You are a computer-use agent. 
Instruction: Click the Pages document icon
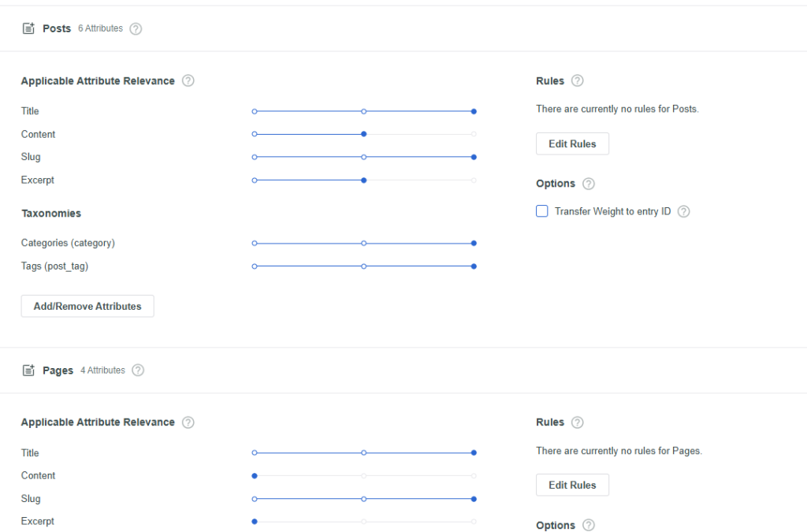(x=28, y=370)
